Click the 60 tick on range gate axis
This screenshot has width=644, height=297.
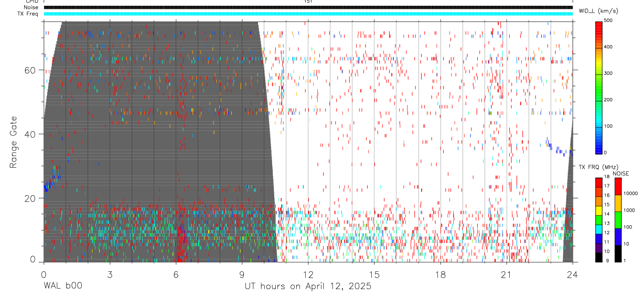click(x=35, y=70)
